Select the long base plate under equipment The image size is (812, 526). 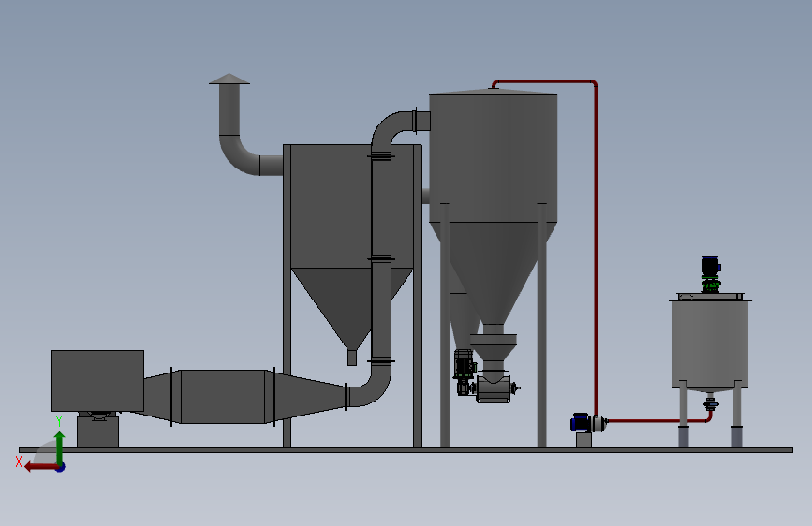[x=406, y=450]
